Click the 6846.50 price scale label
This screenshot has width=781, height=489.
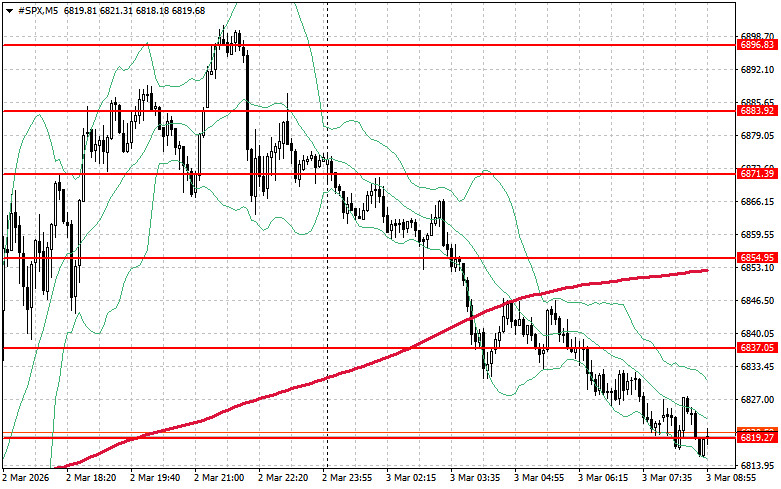pos(756,300)
